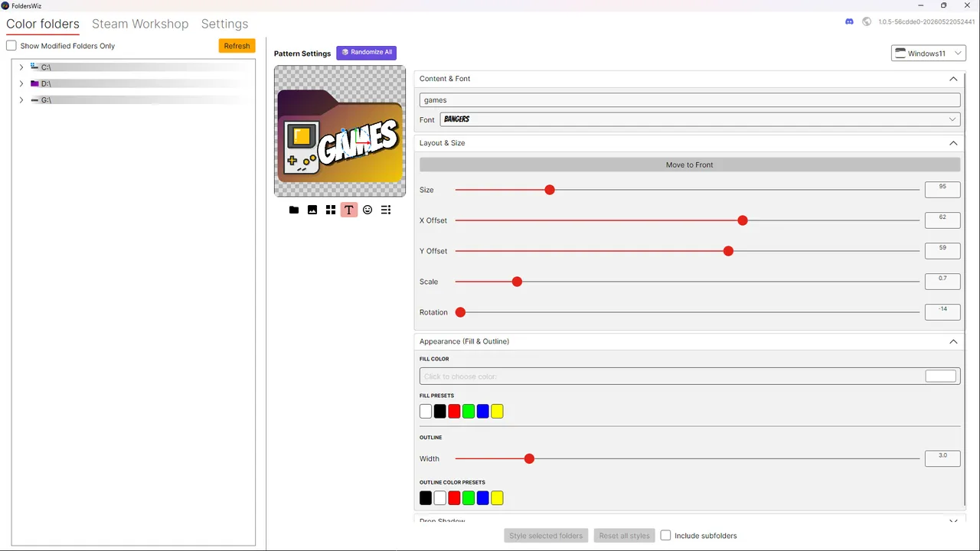Select the grid pattern icon under the preview
This screenshot has height=551, width=980.
pos(331,210)
